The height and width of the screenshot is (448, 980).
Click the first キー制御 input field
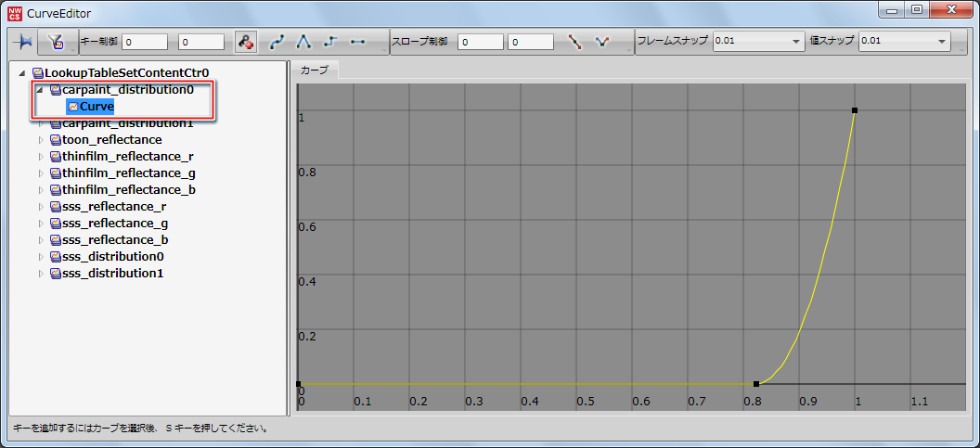[145, 42]
